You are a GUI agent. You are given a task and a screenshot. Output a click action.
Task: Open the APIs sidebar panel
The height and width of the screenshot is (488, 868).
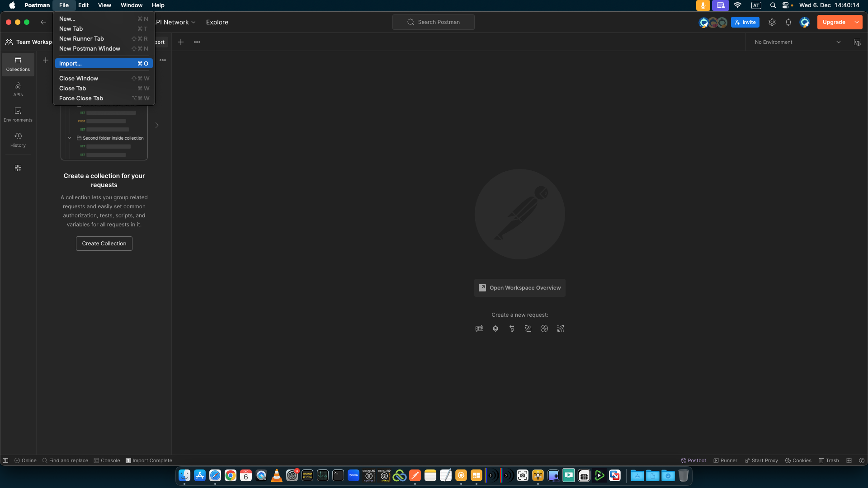click(x=18, y=89)
